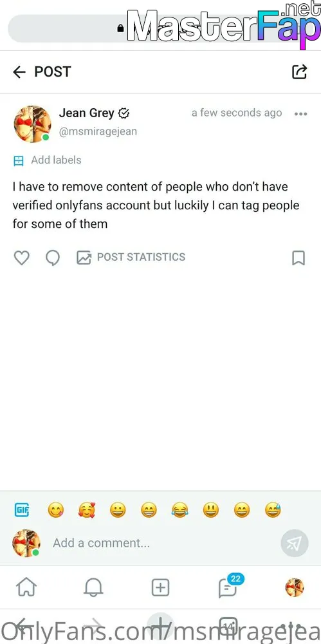Go to the Home tab in the bottom navigation
The image size is (321, 644).
pyautogui.click(x=26, y=587)
